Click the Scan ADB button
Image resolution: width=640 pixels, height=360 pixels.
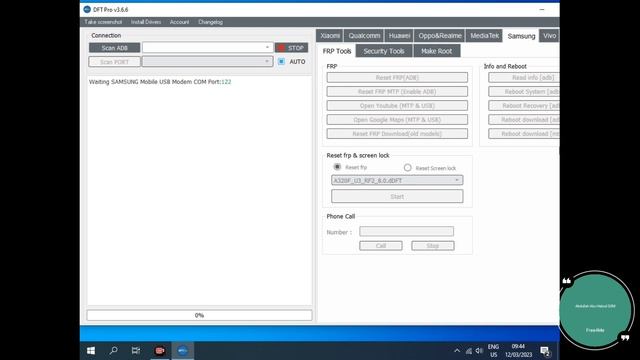tap(114, 48)
